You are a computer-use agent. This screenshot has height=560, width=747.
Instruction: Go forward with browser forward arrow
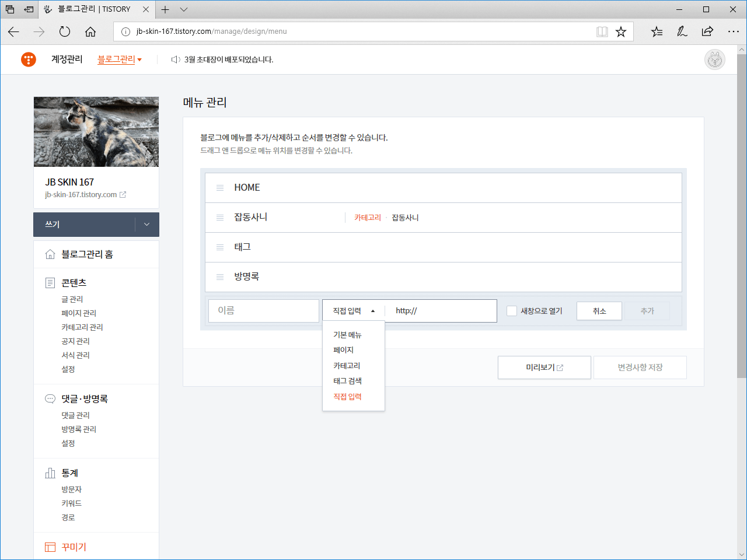tap(39, 32)
